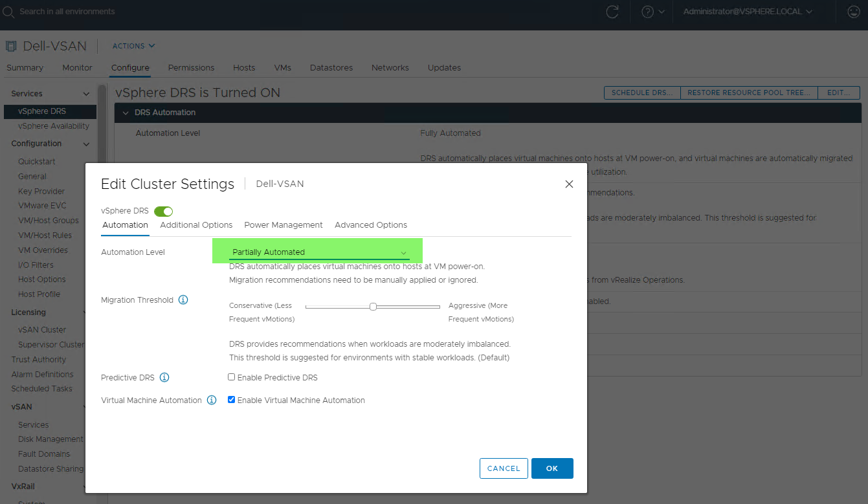Switch to the Power Management tab
This screenshot has width=868, height=504.
pyautogui.click(x=283, y=225)
